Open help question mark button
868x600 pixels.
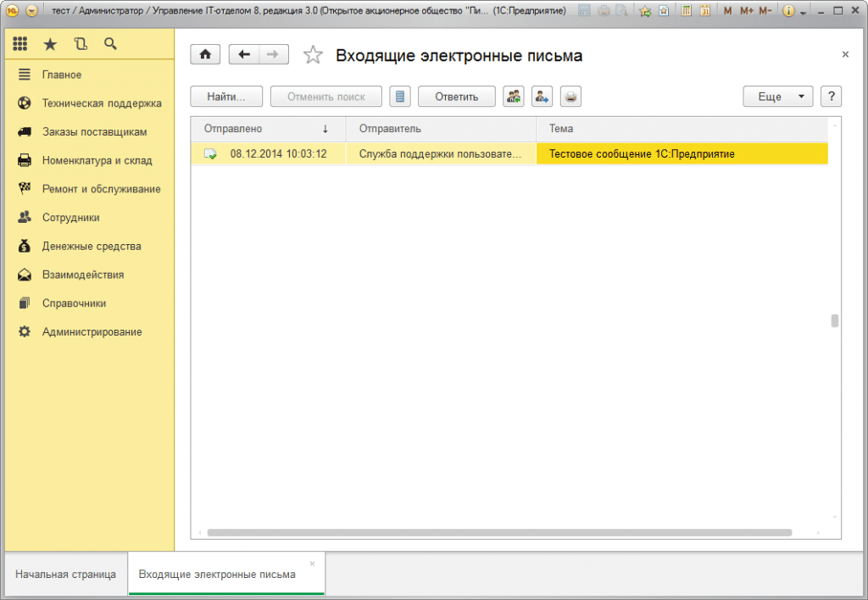831,97
